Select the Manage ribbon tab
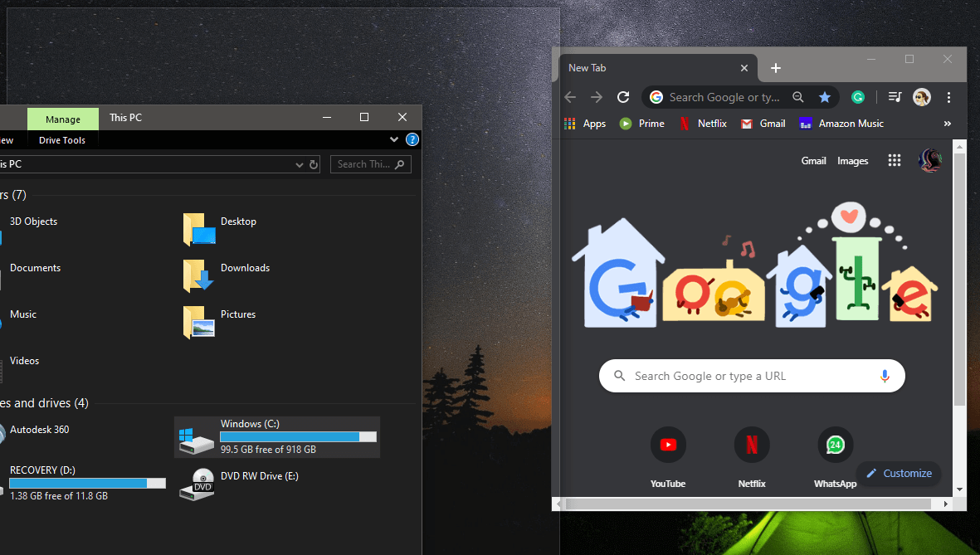Image resolution: width=980 pixels, height=555 pixels. coord(63,119)
